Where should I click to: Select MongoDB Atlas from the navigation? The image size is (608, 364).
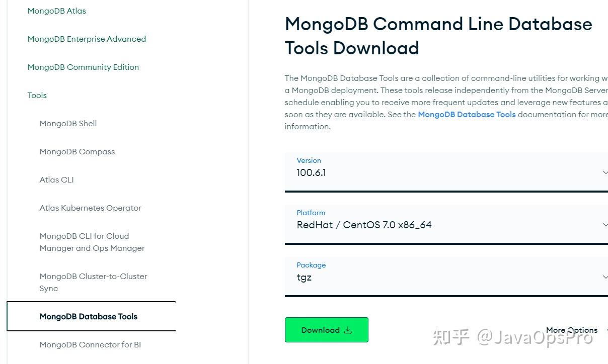coord(56,11)
